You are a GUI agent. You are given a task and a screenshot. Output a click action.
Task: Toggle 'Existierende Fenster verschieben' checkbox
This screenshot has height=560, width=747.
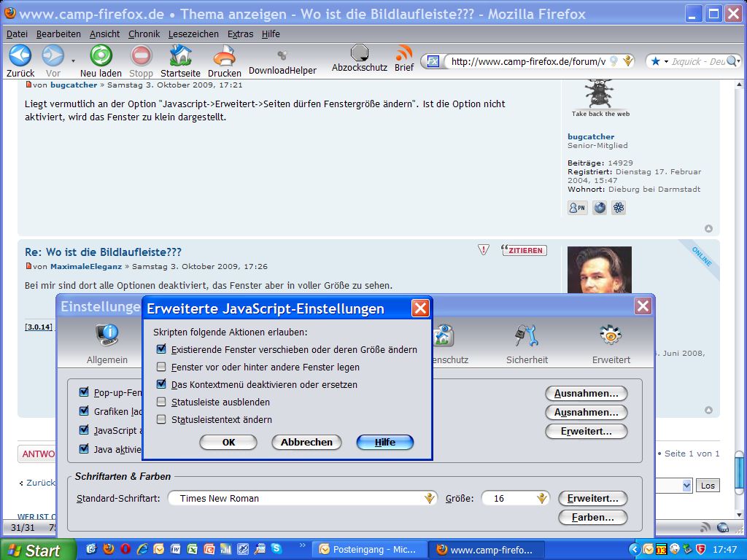point(161,349)
